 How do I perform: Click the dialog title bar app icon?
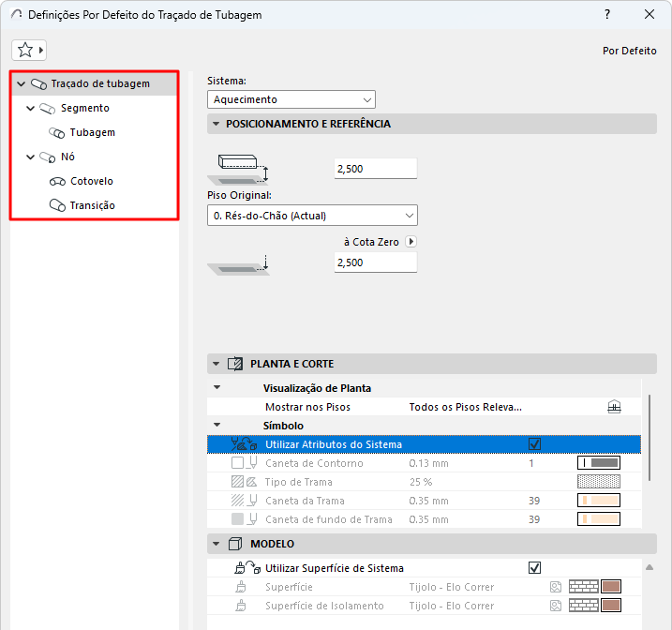[16, 15]
